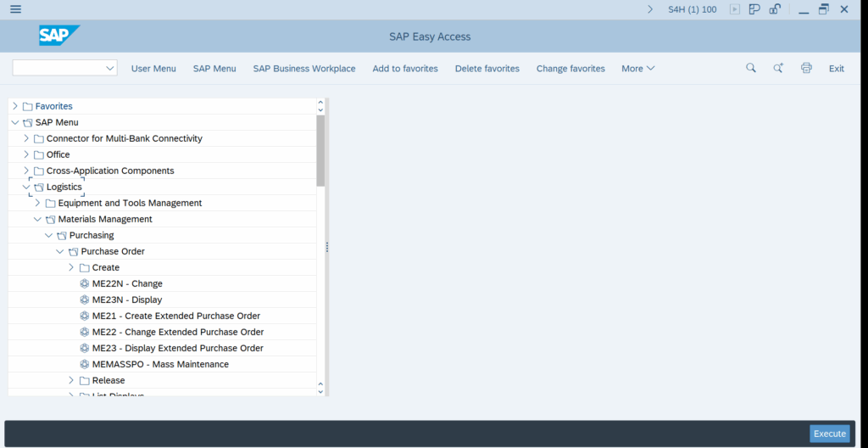Select ME23N - Display entry

click(127, 300)
